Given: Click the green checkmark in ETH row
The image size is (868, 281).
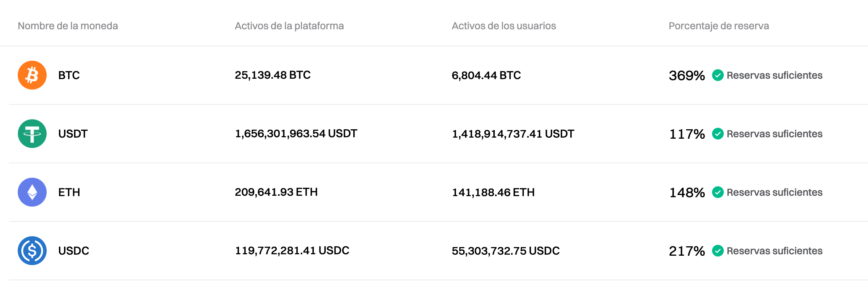Looking at the screenshot, I should point(718,192).
